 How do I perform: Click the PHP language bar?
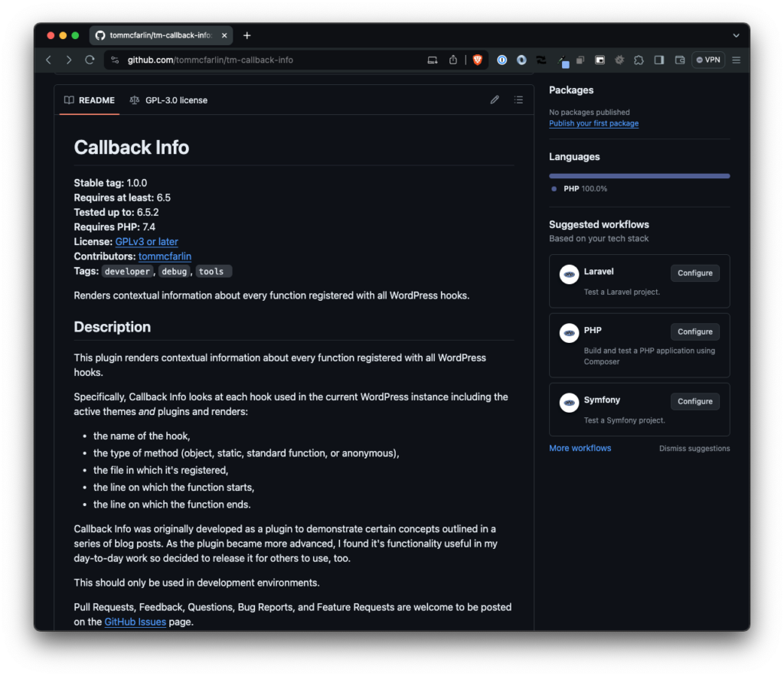(x=639, y=176)
